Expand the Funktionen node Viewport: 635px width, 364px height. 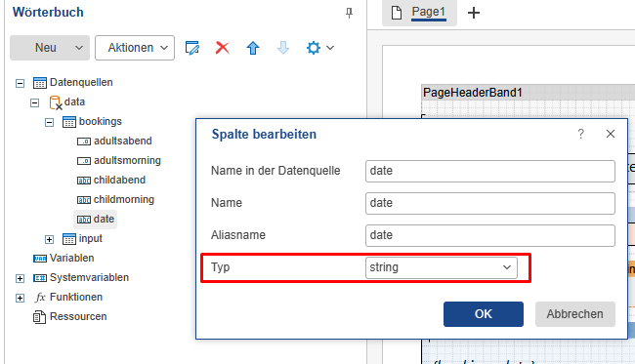pyautogui.click(x=20, y=298)
